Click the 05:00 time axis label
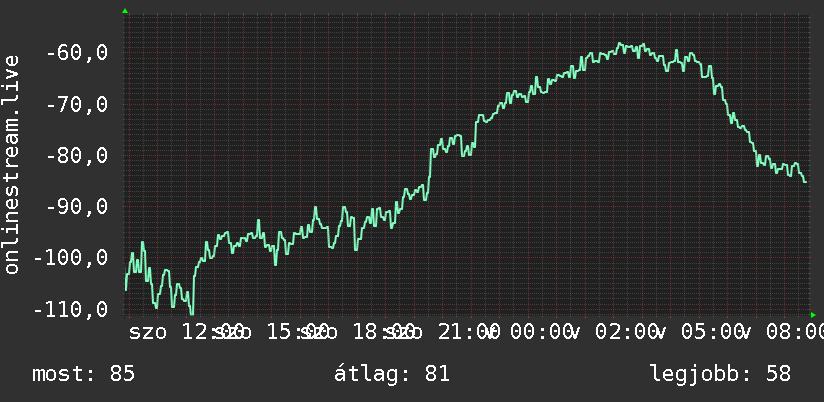 (x=712, y=332)
